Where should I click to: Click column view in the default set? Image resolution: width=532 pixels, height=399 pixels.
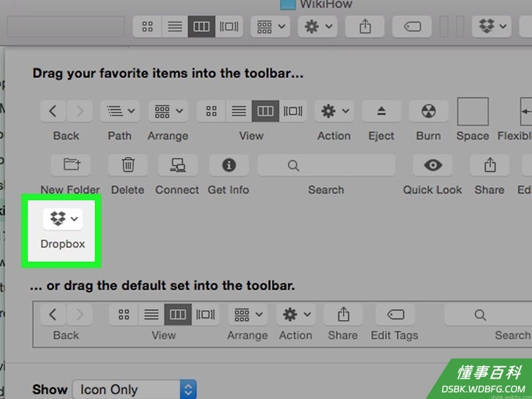[178, 314]
